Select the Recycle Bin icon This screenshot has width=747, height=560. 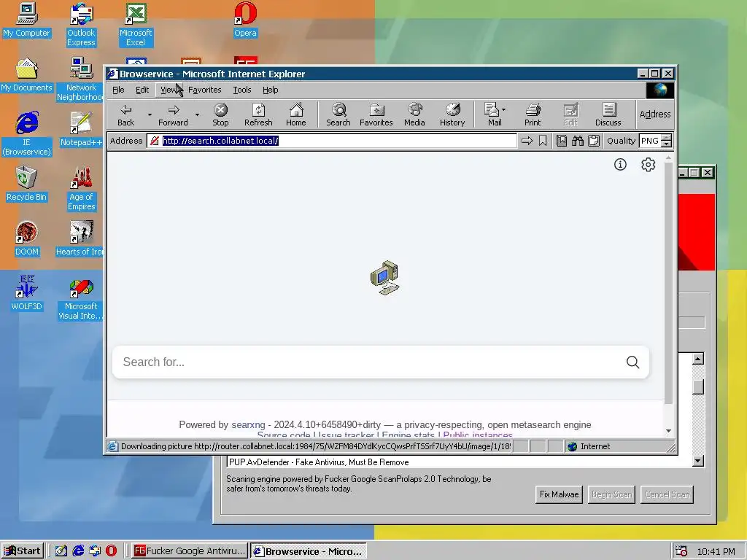(26, 184)
